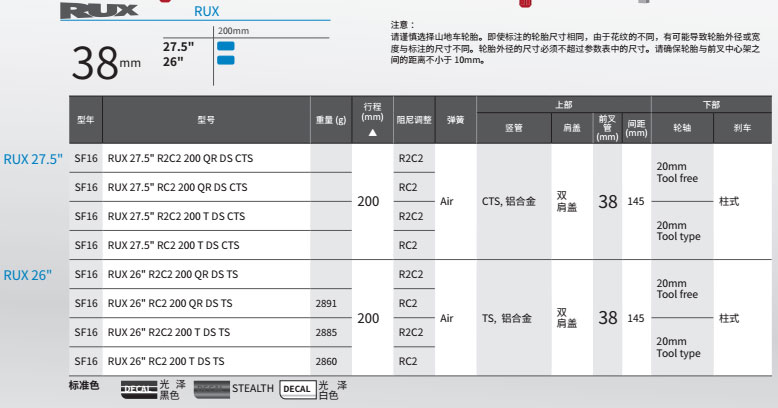778x408 pixels.
Task: Click the 轮轴 column header
Action: click(x=682, y=128)
